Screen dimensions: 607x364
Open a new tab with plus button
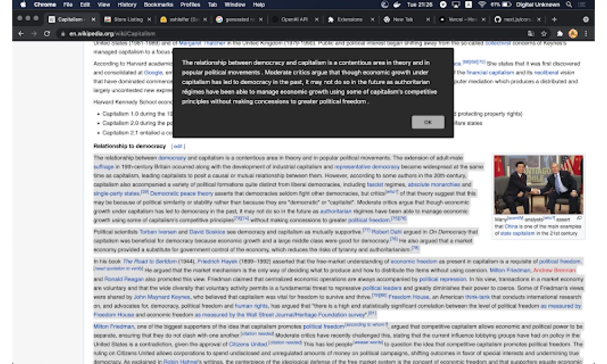click(554, 19)
